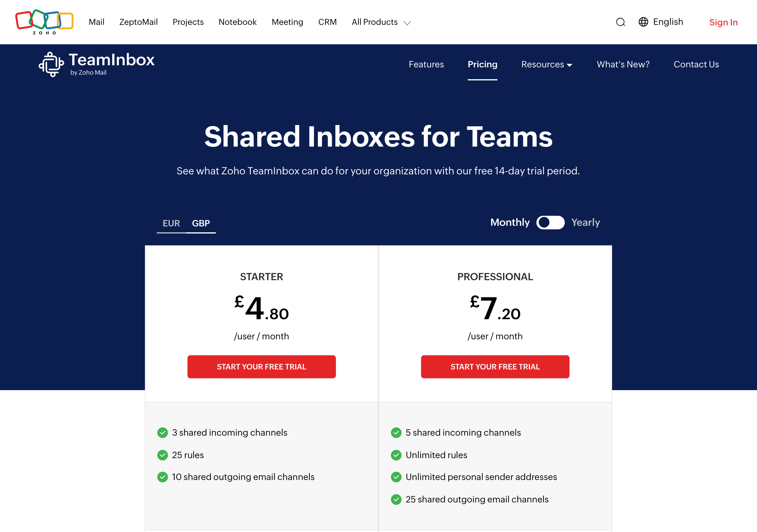
Task: Start free trial for Professional plan
Action: (495, 366)
